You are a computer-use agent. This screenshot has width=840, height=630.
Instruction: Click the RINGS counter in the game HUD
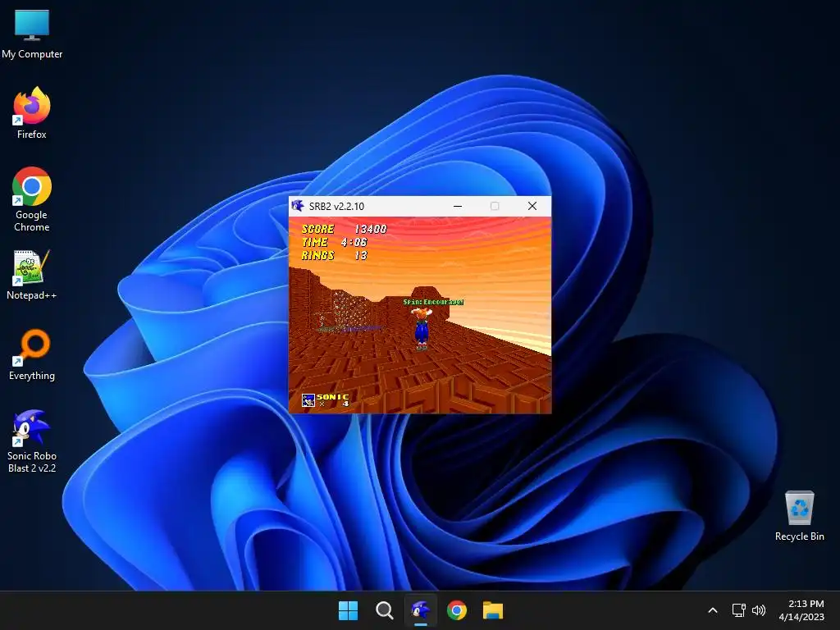(335, 256)
